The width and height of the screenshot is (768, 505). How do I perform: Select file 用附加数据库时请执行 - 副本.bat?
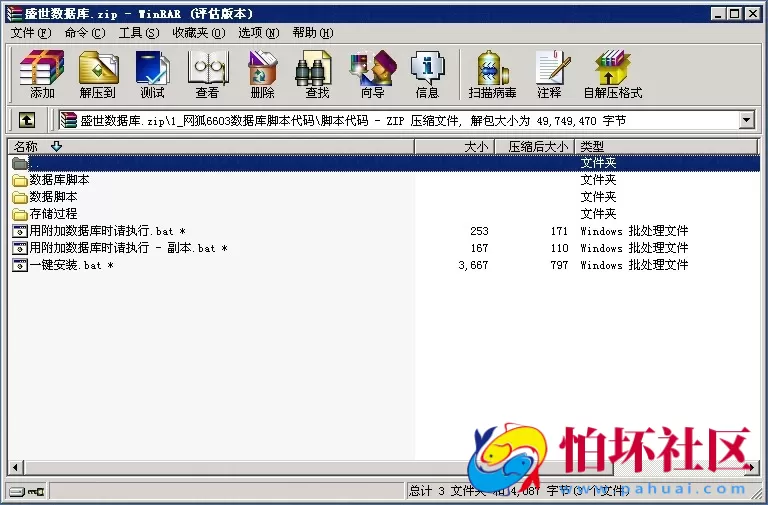128,248
